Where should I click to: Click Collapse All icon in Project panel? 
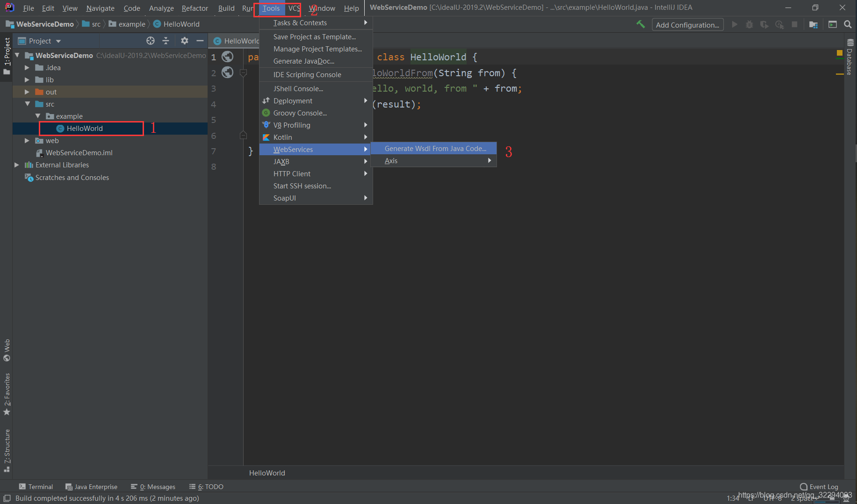tap(166, 41)
